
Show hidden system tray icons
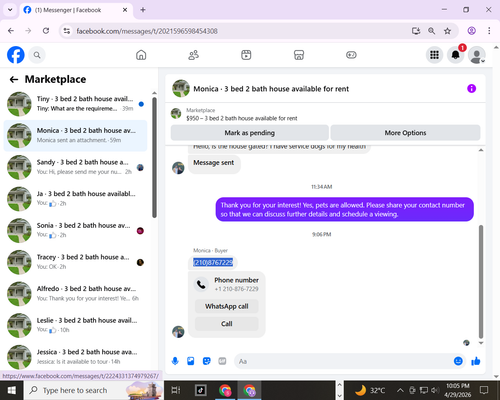400,390
